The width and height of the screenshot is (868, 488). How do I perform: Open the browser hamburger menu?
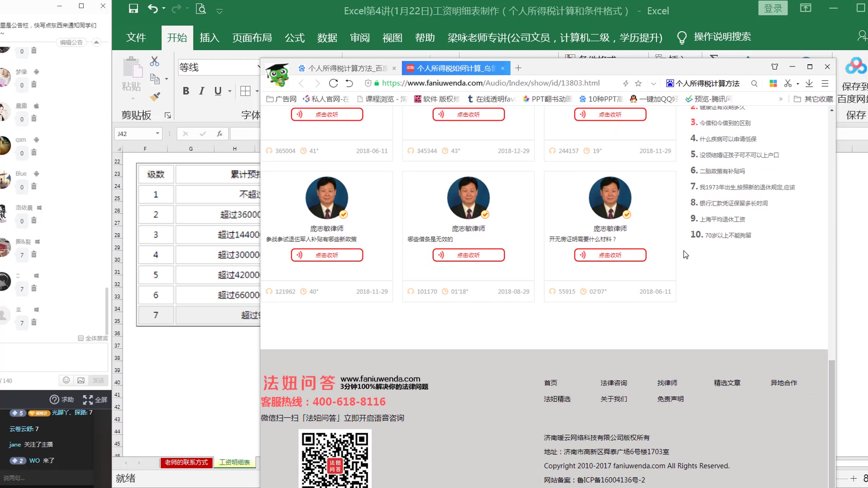(825, 83)
